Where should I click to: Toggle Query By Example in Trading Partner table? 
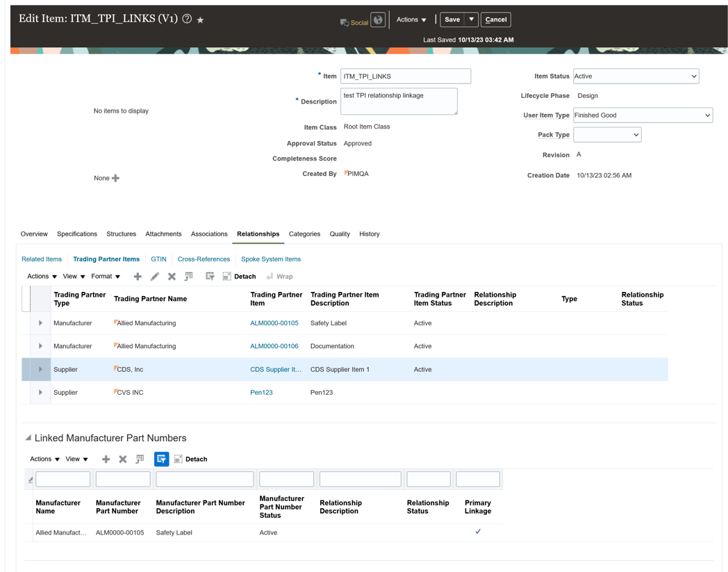pyautogui.click(x=210, y=277)
